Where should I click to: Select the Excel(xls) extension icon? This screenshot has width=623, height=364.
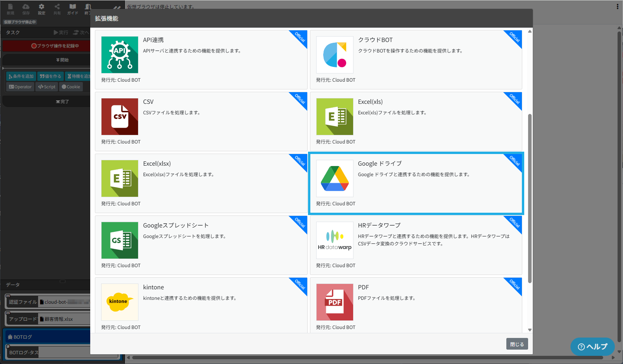pos(335,117)
